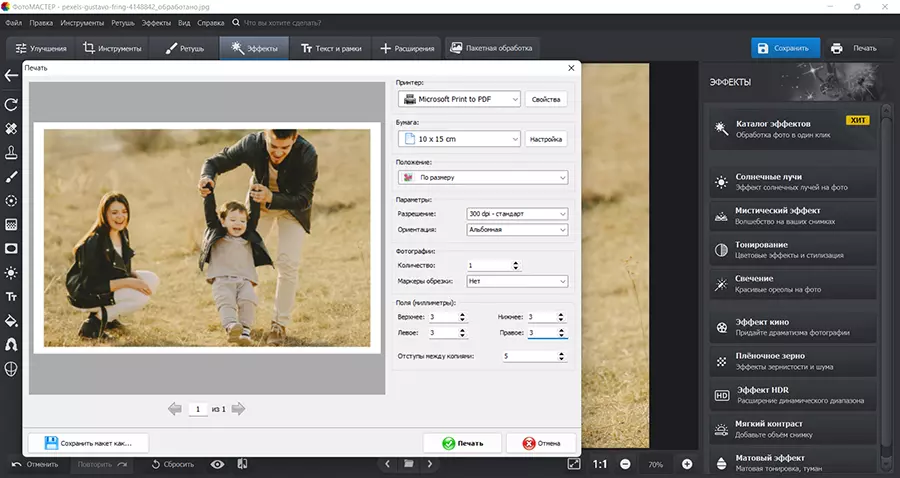The height and width of the screenshot is (478, 900).
Task: Click the Отмена button in print dialog
Action: click(x=541, y=443)
